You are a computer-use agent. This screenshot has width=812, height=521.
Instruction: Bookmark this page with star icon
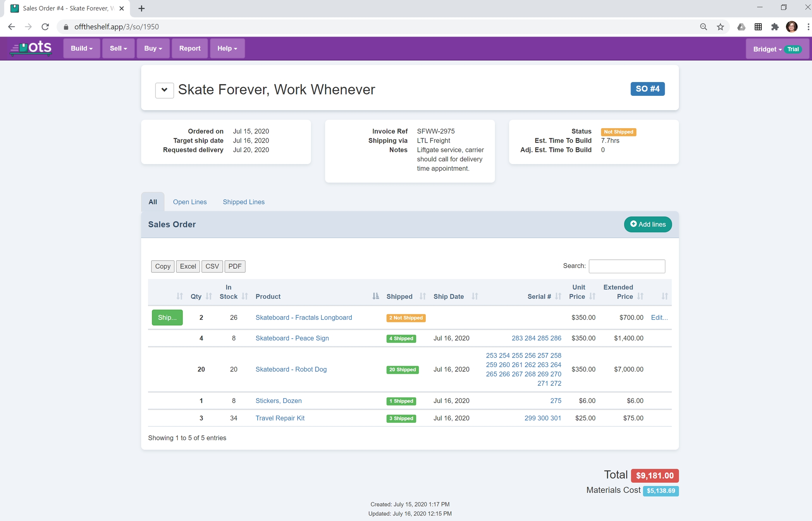720,27
